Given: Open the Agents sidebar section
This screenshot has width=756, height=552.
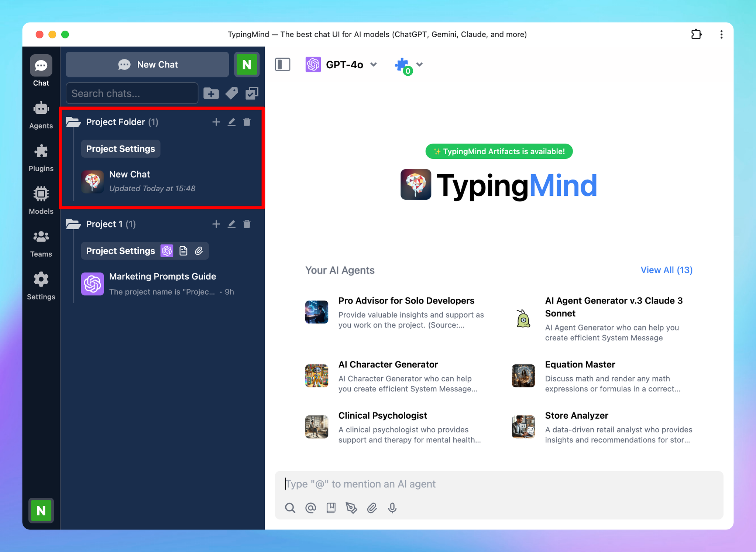Looking at the screenshot, I should tap(41, 115).
